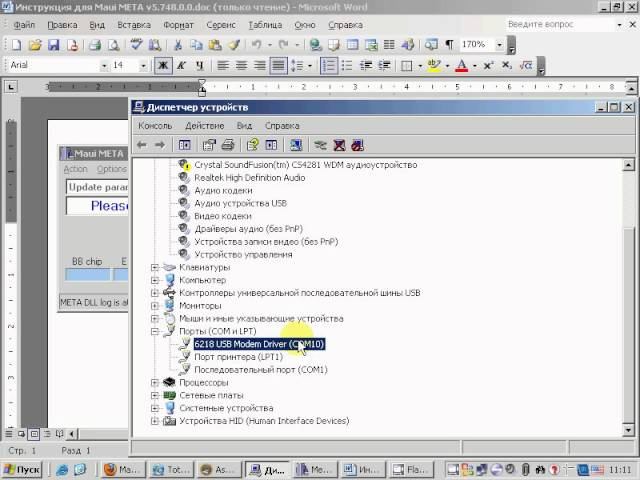Toggle Bold (Ж) formatting
This screenshot has height=480, width=640.
click(163, 65)
